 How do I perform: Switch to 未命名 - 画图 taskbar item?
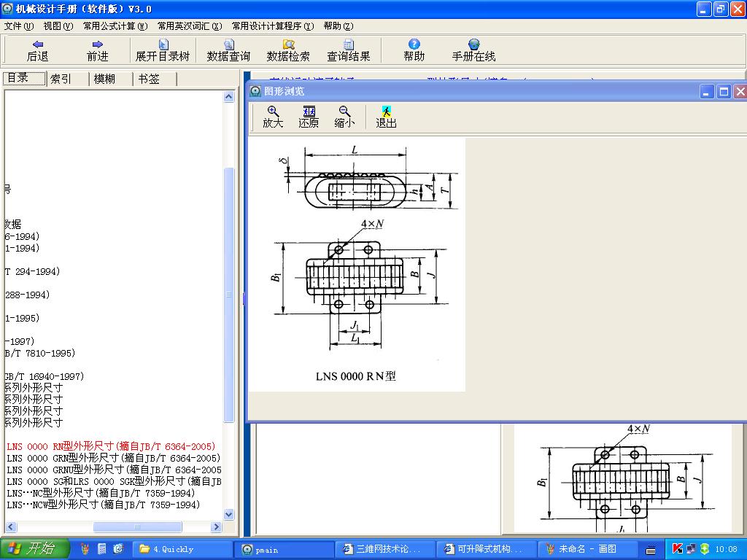point(589,549)
